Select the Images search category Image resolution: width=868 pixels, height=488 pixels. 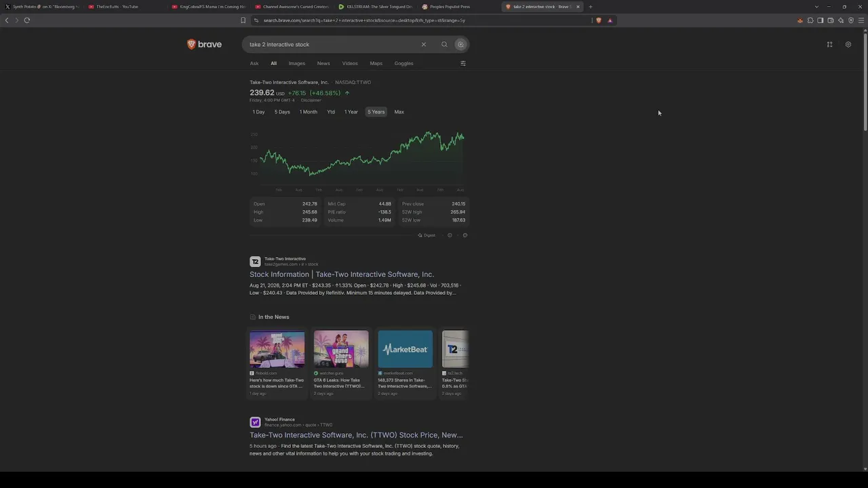(297, 64)
